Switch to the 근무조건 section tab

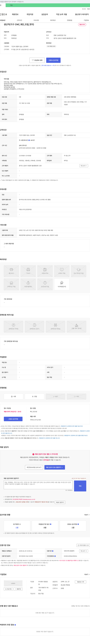click(x=19, y=20)
